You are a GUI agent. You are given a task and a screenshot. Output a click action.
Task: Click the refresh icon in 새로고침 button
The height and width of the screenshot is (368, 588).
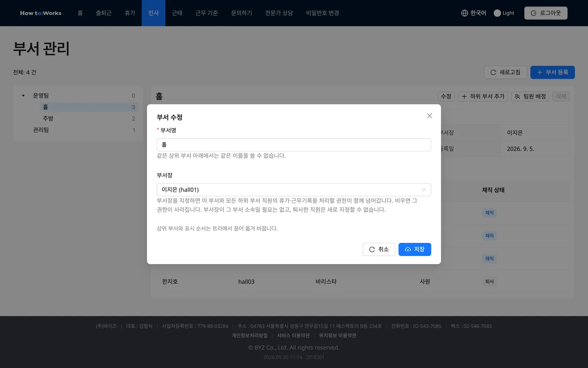click(493, 72)
